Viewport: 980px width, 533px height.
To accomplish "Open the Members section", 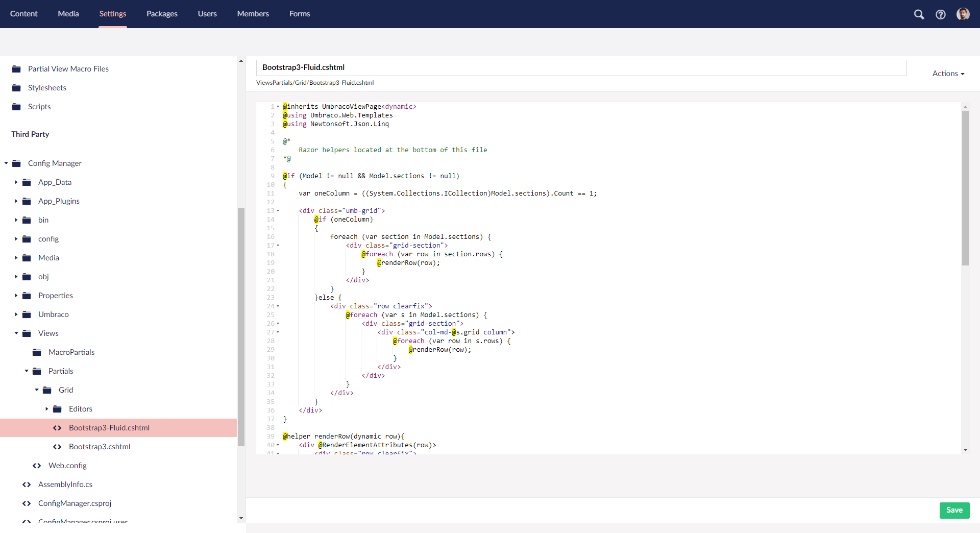I will (253, 14).
